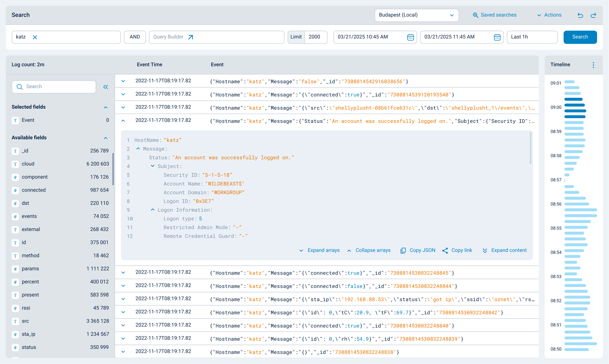Select the status field

pos(60,347)
